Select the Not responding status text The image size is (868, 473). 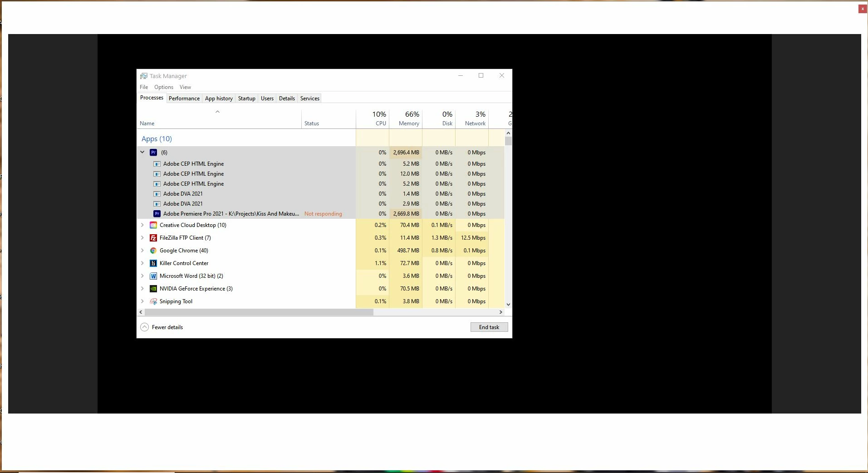pos(323,214)
